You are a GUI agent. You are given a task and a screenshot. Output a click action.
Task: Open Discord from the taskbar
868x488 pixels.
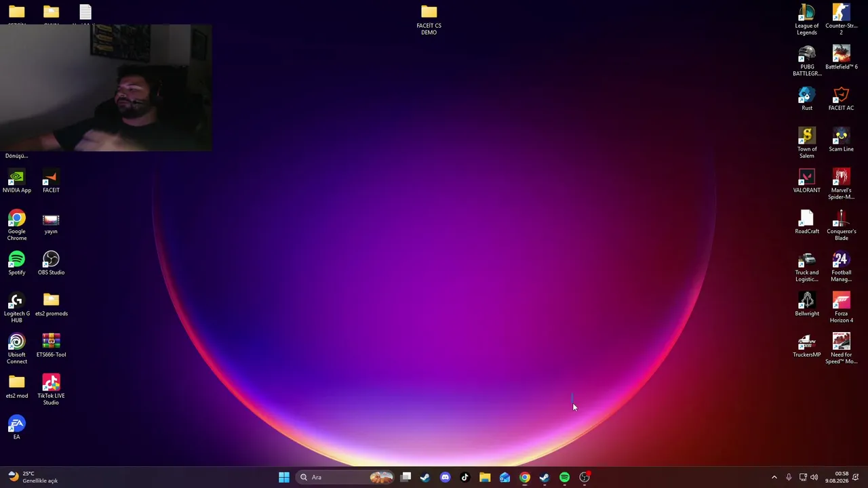445,477
